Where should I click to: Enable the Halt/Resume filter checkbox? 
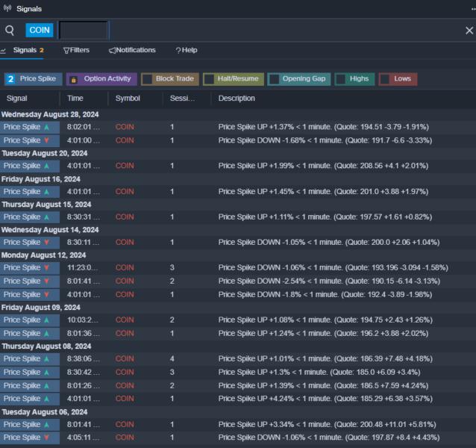click(x=209, y=79)
